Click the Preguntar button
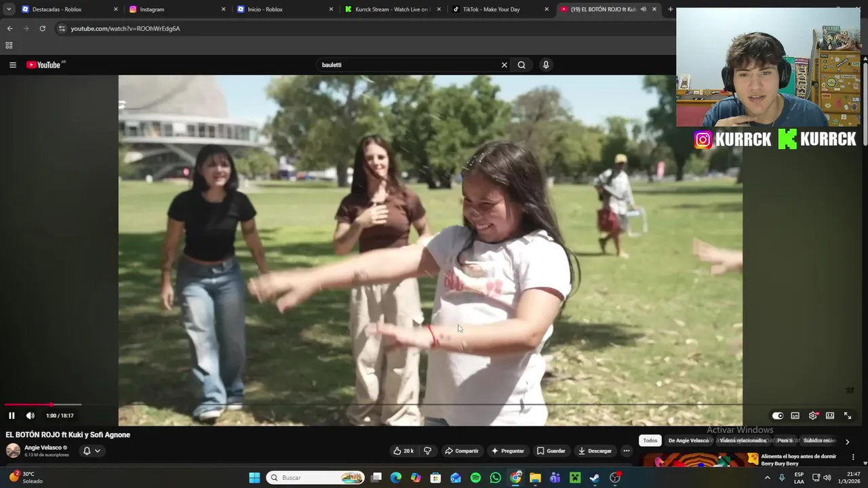 pyautogui.click(x=508, y=451)
